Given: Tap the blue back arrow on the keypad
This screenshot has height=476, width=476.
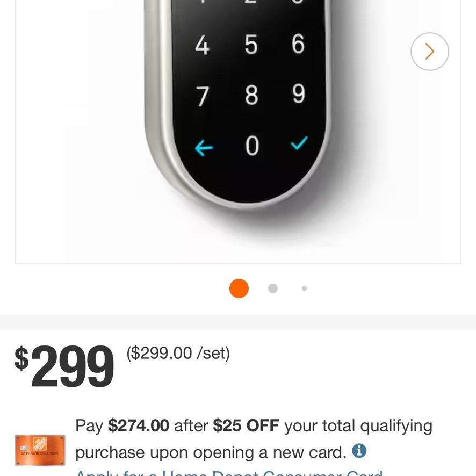Looking at the screenshot, I should [x=204, y=148].
